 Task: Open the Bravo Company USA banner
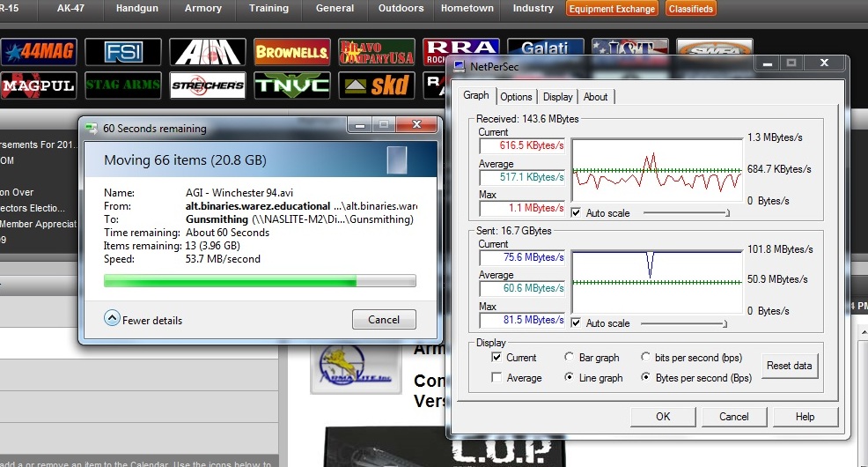377,52
